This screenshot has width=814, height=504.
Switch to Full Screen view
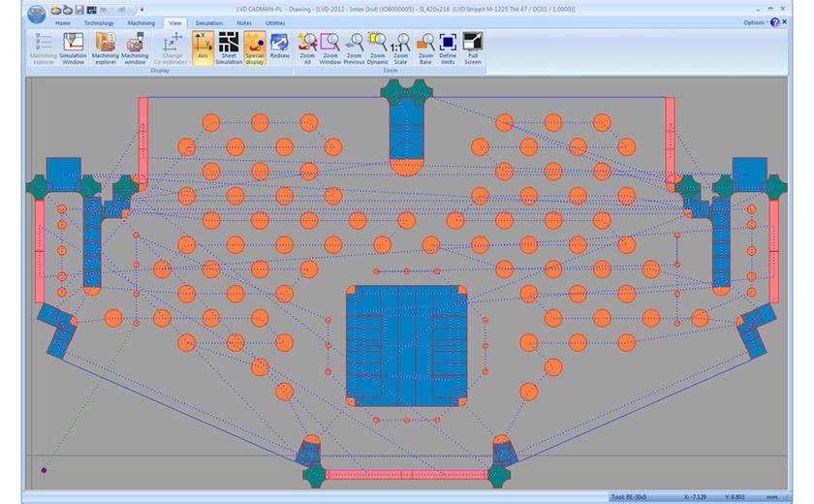(473, 47)
